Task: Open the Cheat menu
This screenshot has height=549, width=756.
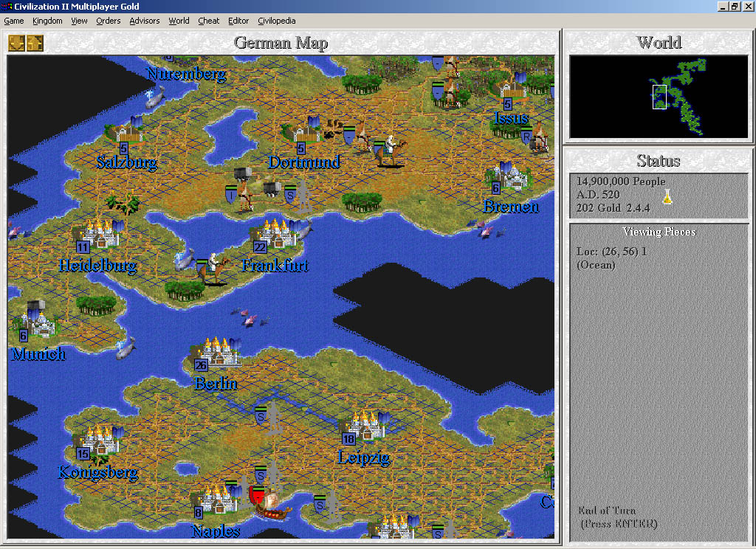Action: 208,21
